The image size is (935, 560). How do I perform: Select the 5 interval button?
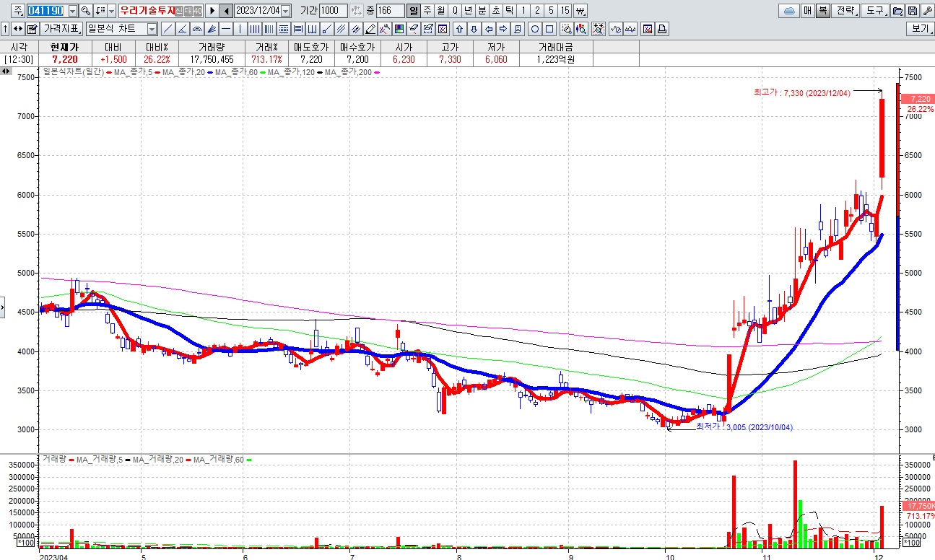coord(551,11)
